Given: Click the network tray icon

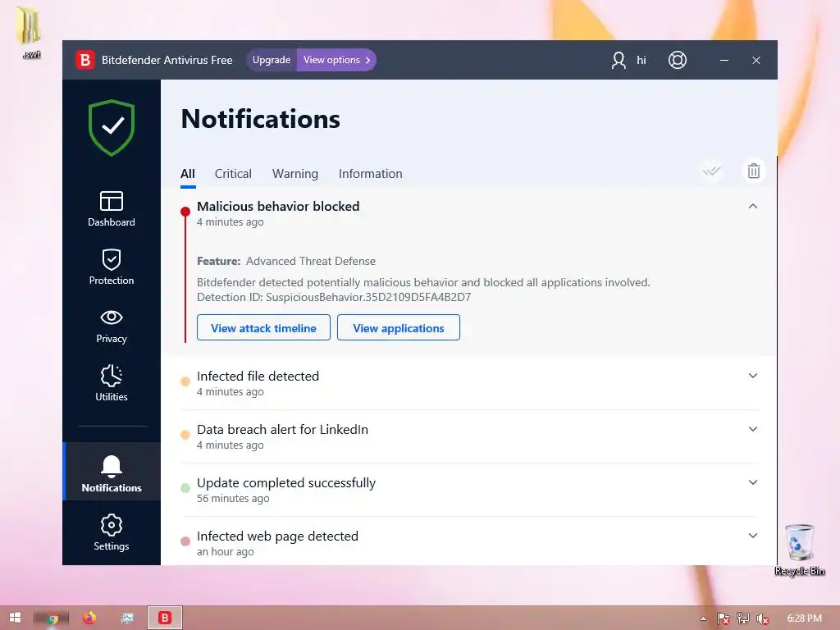Looking at the screenshot, I should [x=743, y=619].
